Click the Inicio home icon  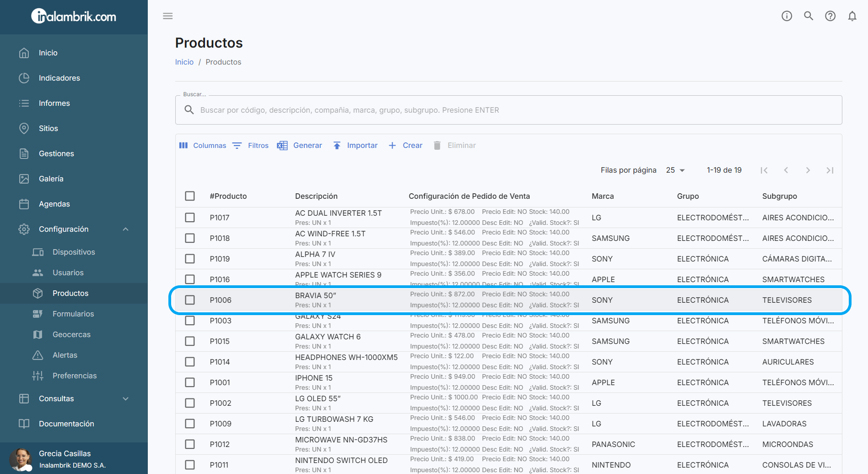(x=24, y=53)
